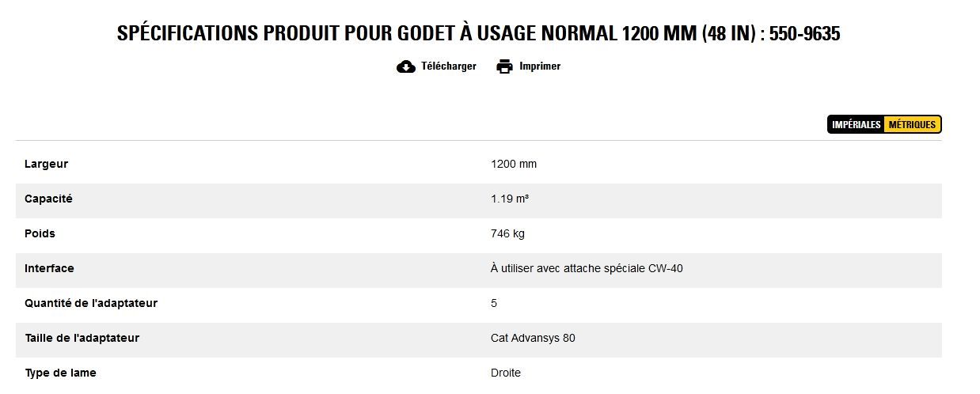Viewport: 980px width, 394px height.
Task: Open the Télécharger link
Action: (448, 66)
